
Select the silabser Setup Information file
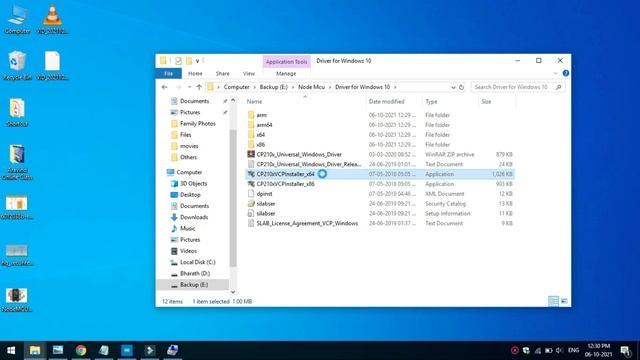coord(265,213)
